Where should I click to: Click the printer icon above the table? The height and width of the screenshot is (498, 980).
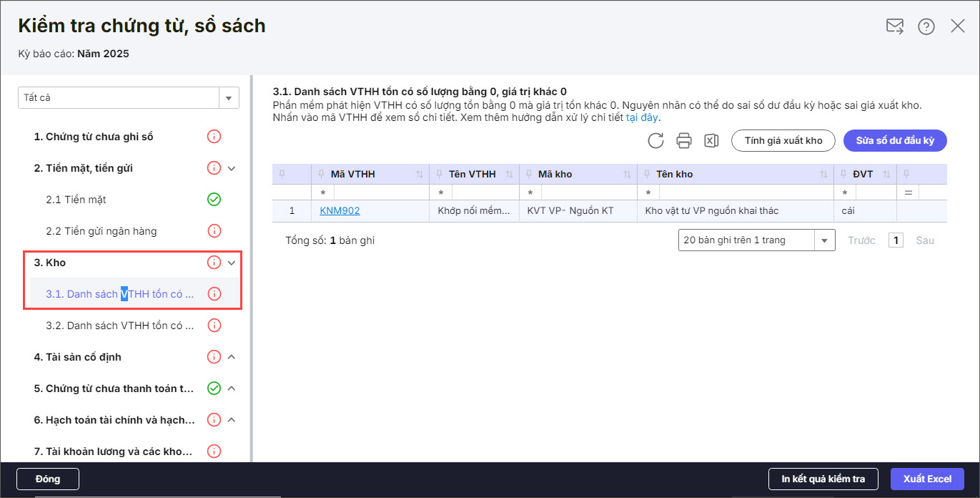coord(684,140)
